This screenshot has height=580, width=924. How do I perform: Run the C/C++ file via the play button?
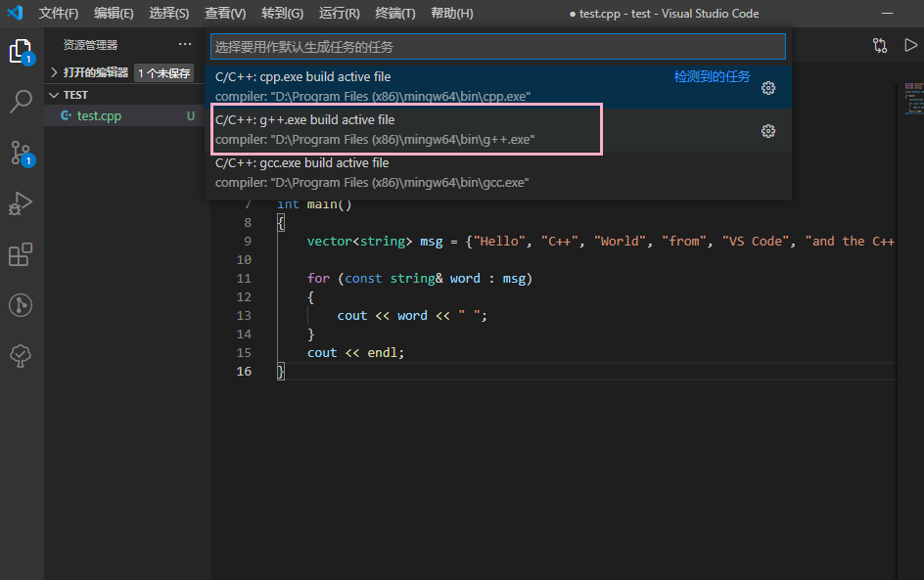911,44
